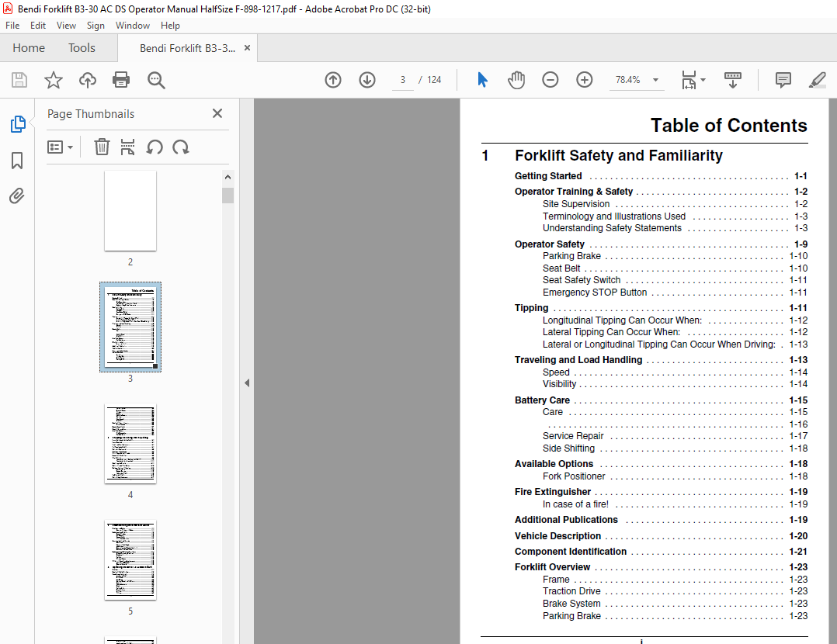Print the document
Image resolution: width=837 pixels, height=644 pixels.
121,80
